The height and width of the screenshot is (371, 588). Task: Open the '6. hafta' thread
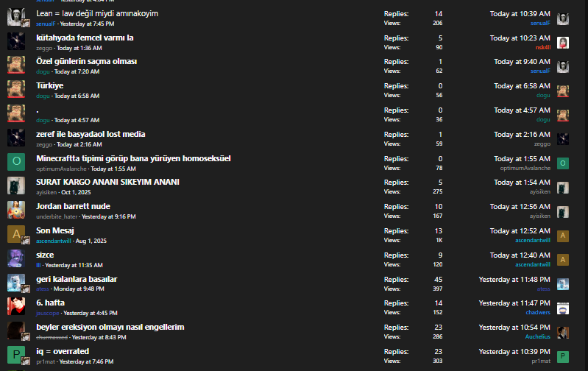50,303
